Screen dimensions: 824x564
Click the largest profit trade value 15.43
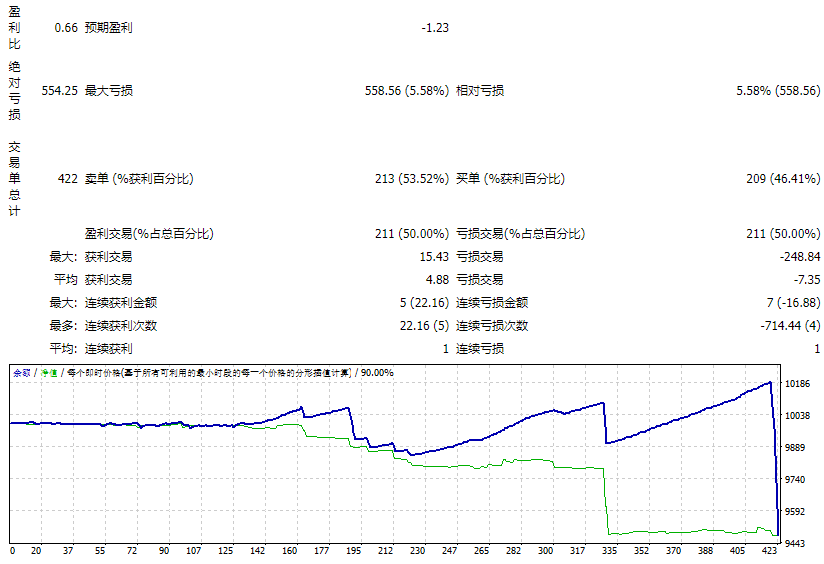click(x=432, y=257)
